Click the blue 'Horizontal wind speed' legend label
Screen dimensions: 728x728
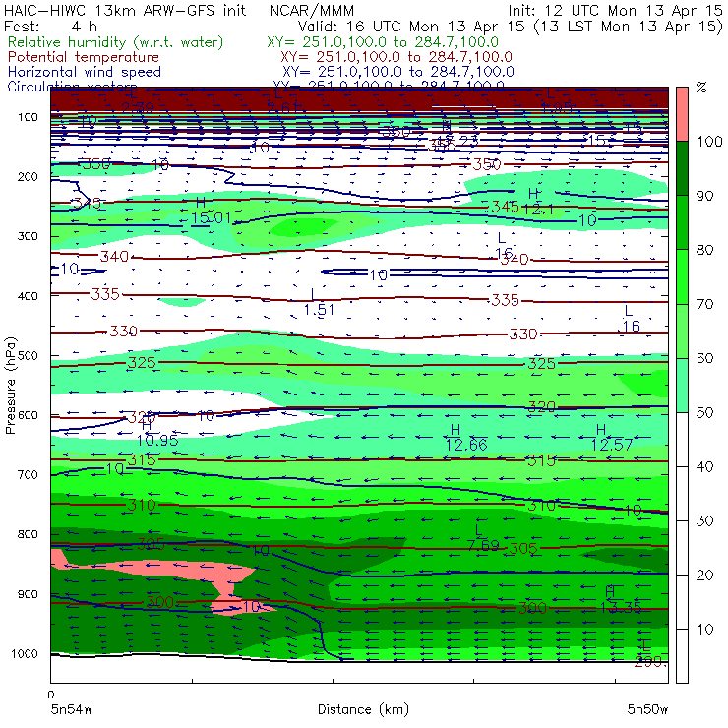(85, 72)
